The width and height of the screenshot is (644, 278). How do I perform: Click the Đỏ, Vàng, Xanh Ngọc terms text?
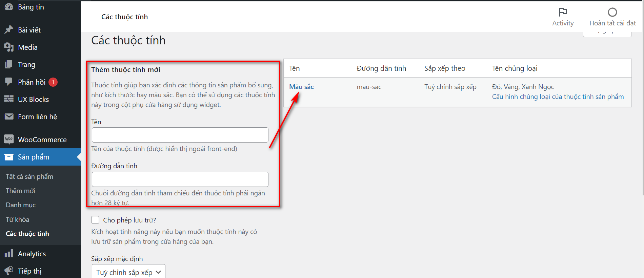523,87
